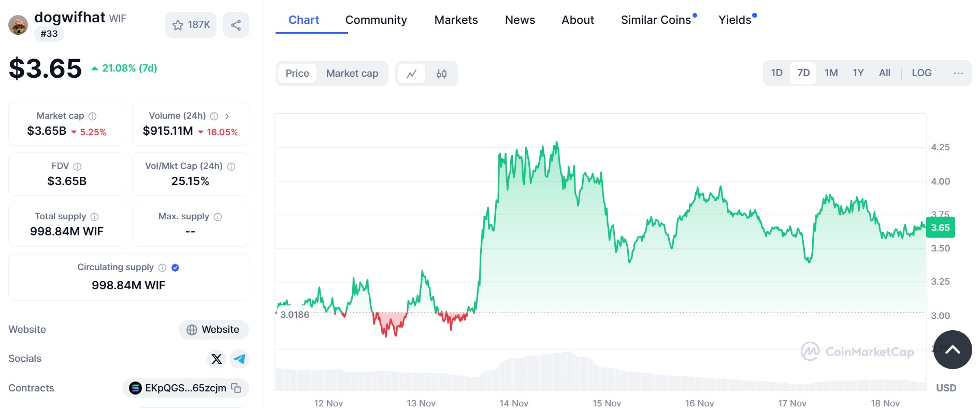Open the Similar Coins tab
This screenshot has height=408, width=980.
click(656, 20)
